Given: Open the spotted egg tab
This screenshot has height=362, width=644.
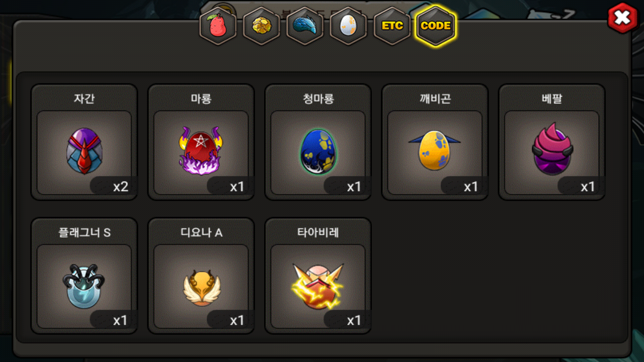Looking at the screenshot, I should pos(348,26).
